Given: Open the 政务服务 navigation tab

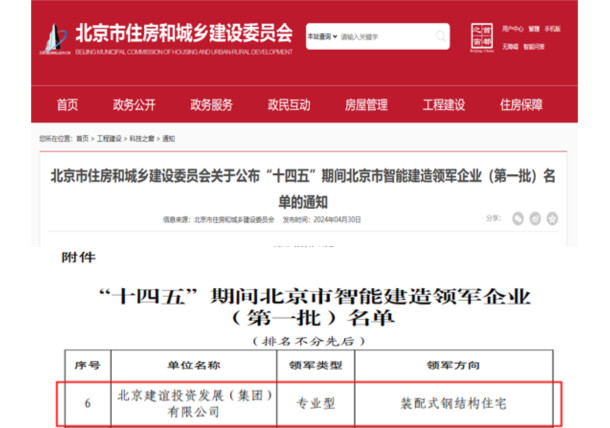Looking at the screenshot, I should 212,105.
